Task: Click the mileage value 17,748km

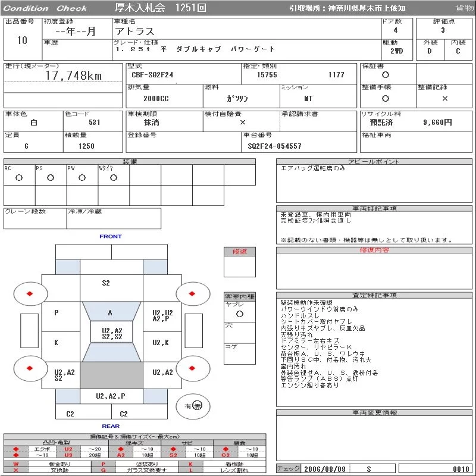Action: point(74,76)
